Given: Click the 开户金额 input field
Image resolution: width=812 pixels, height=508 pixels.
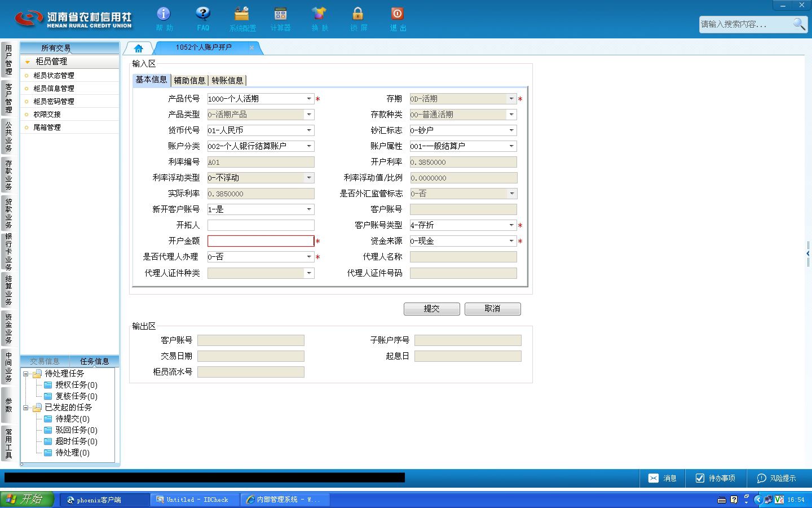Looking at the screenshot, I should (261, 241).
